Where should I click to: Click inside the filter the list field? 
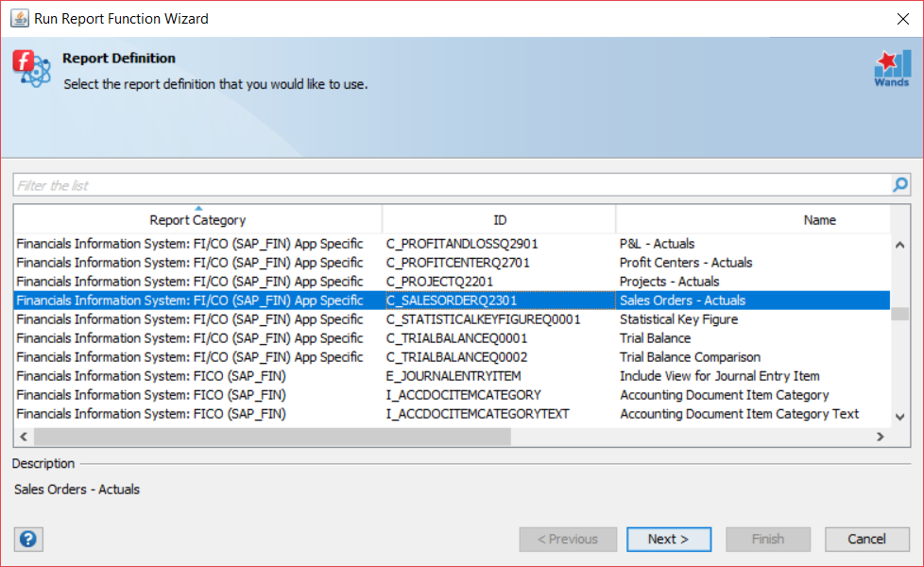point(378,184)
